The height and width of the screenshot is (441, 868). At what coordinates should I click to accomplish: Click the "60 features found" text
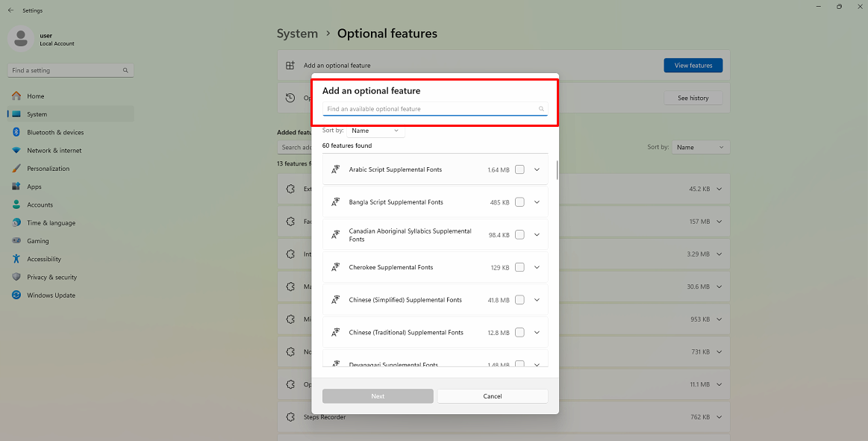point(347,146)
